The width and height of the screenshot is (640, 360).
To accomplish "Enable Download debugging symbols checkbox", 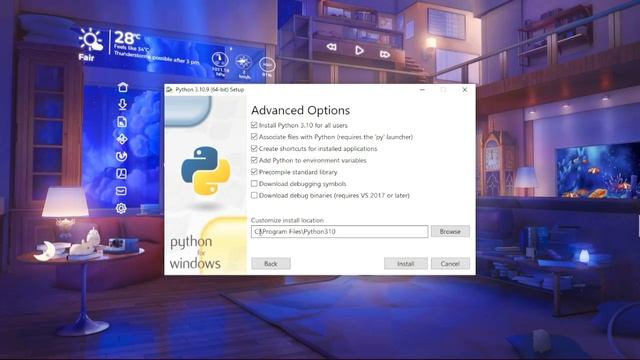I will click(254, 184).
